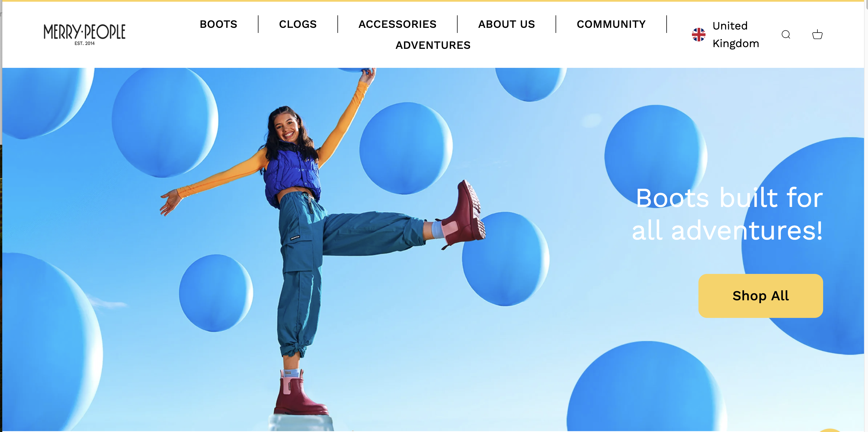Open the Boots menu
This screenshot has width=868, height=432.
click(x=218, y=24)
